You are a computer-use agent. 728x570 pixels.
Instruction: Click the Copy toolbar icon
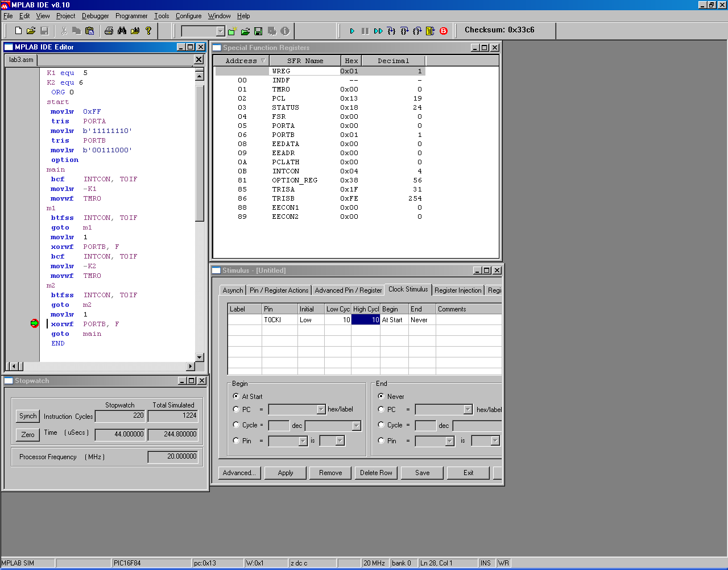click(x=76, y=31)
